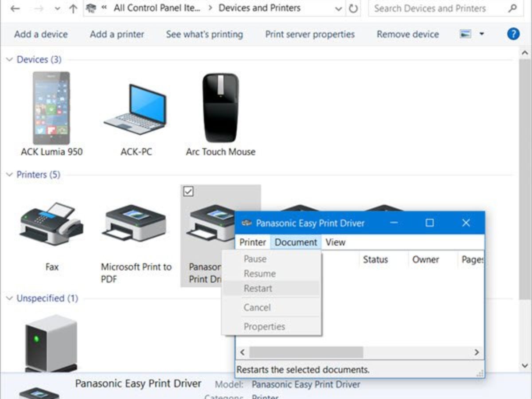Screen dimensions: 532x399
Task: Open the View menu
Action: 335,242
